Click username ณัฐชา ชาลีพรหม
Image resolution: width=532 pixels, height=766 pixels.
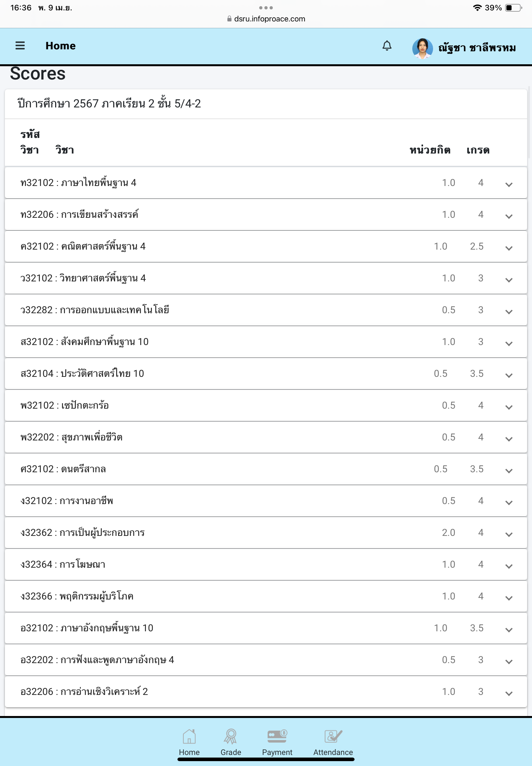click(477, 48)
